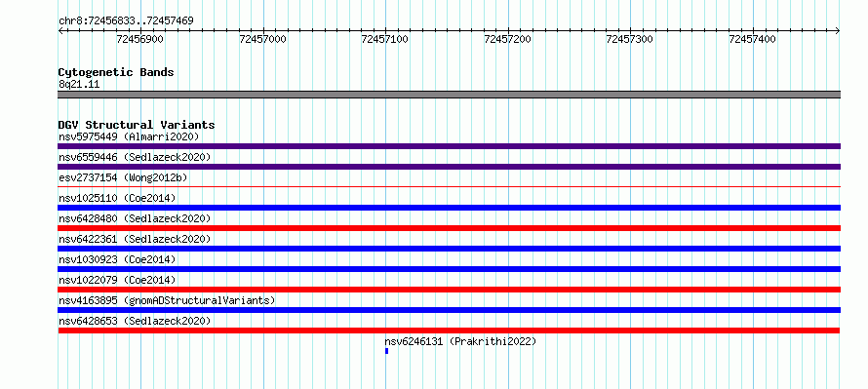Select the 8q21.11 band label
Viewport: 868px width, 389px height.
pyautogui.click(x=79, y=85)
